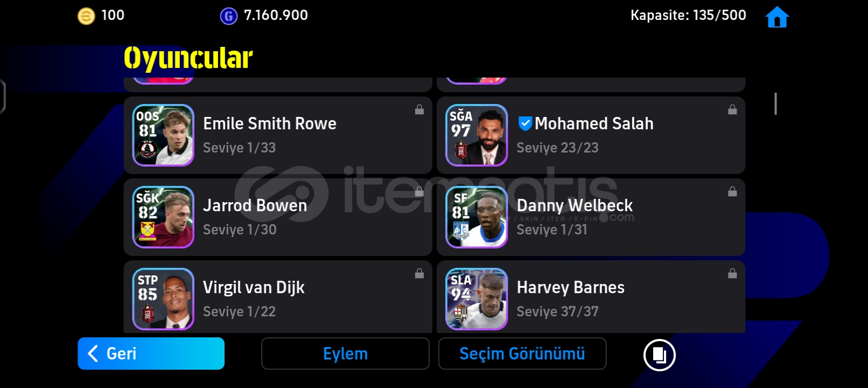Click the player list scrollbar handle

coord(775,103)
